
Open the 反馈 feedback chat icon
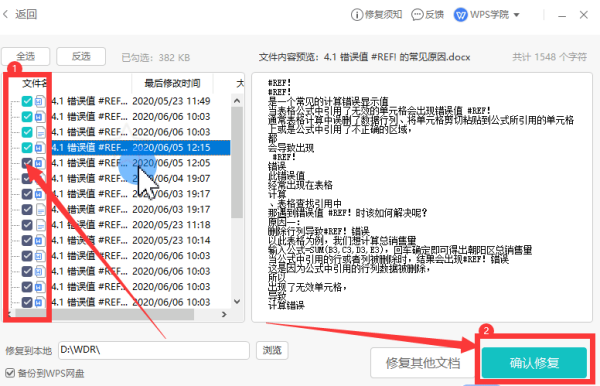(417, 15)
